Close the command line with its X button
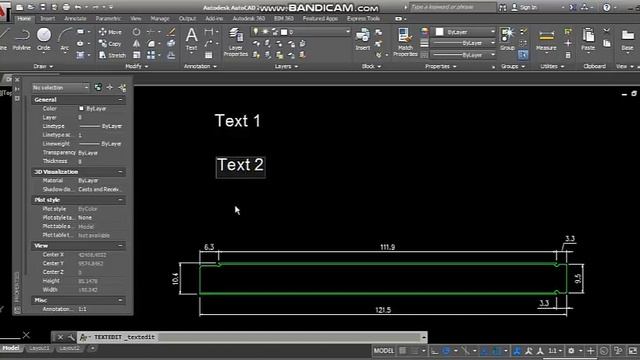Viewport: 640px width, 360px height. [x=60, y=337]
